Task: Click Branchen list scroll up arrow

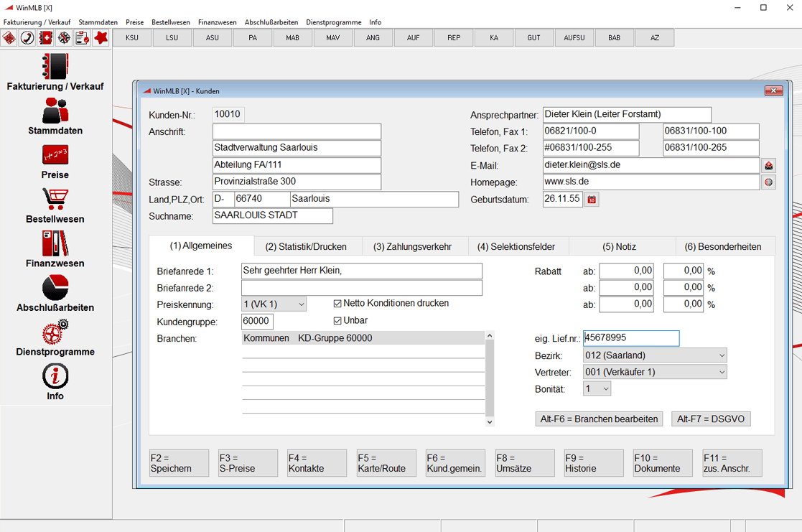Action: (x=490, y=336)
